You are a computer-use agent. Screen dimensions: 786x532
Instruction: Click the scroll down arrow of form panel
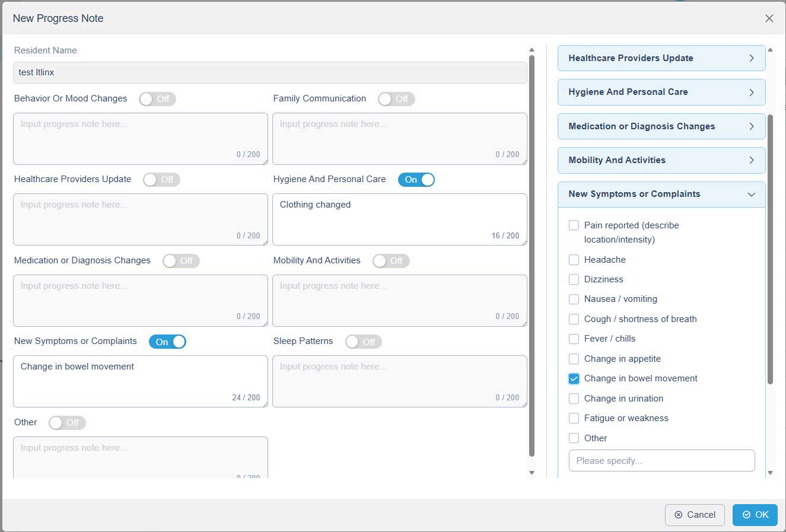[x=532, y=473]
